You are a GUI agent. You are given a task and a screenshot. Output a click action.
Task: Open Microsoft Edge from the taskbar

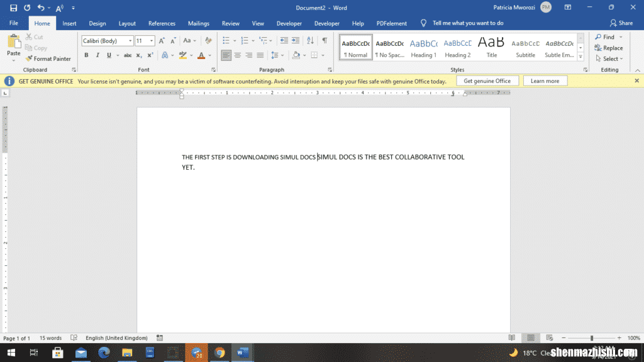[104, 353]
